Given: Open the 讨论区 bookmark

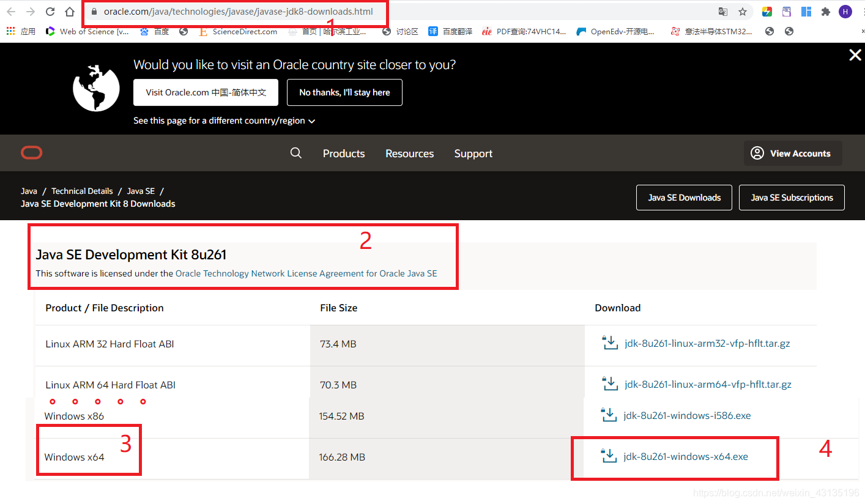Looking at the screenshot, I should pos(400,31).
